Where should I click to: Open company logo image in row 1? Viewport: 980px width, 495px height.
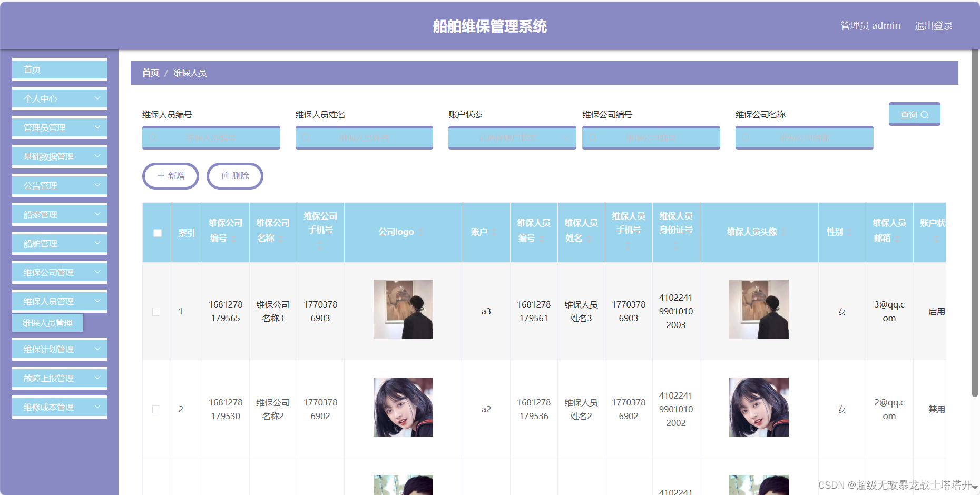point(403,309)
